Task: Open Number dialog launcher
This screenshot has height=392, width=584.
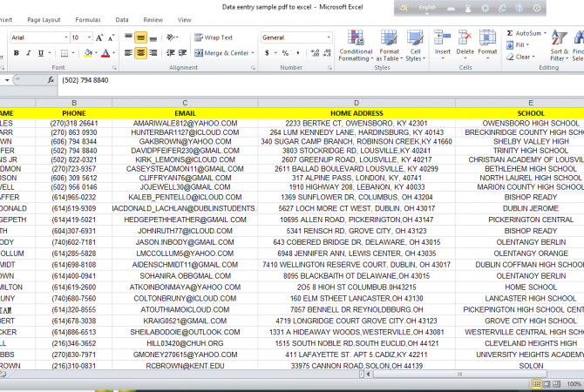Action: pyautogui.click(x=329, y=68)
